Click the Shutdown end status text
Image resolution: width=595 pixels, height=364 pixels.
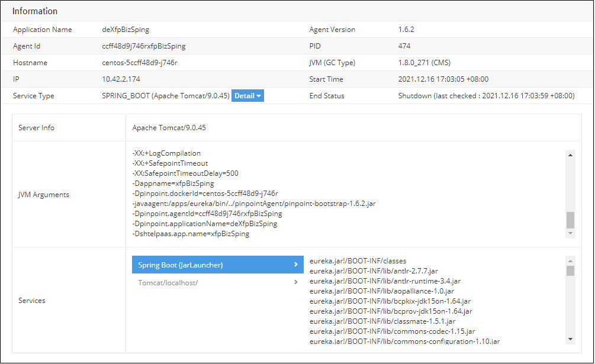tap(486, 96)
